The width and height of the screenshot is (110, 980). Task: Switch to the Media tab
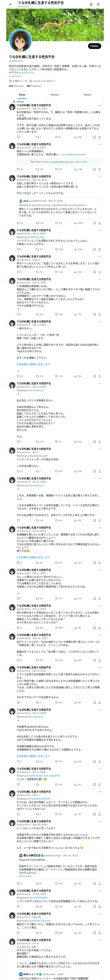[x=88, y=95]
